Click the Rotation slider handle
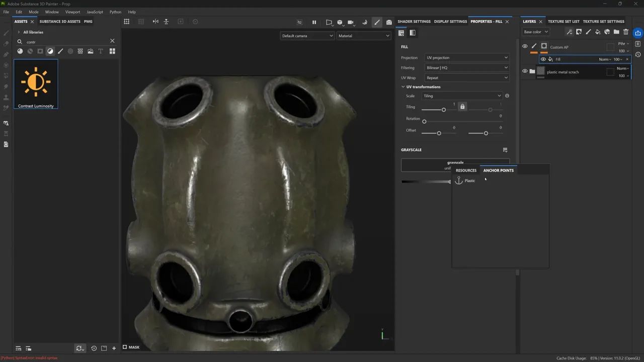This screenshot has width=644, height=362. click(x=424, y=122)
